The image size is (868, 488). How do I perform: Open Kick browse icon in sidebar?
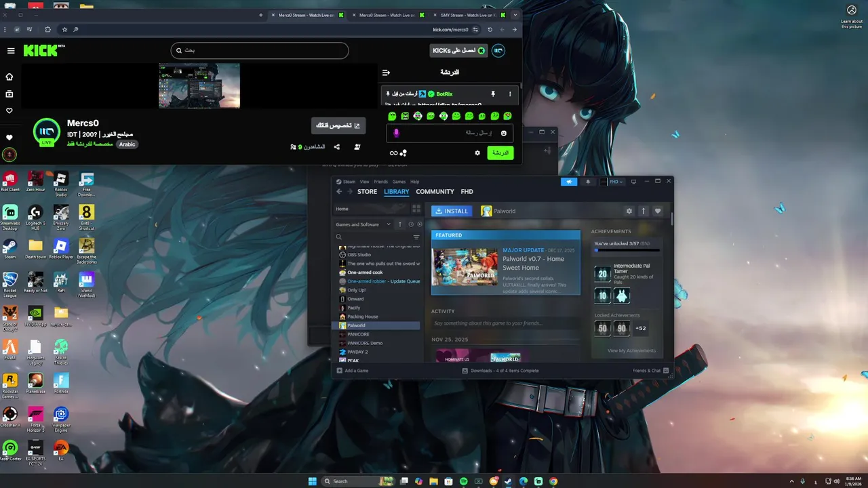9,94
